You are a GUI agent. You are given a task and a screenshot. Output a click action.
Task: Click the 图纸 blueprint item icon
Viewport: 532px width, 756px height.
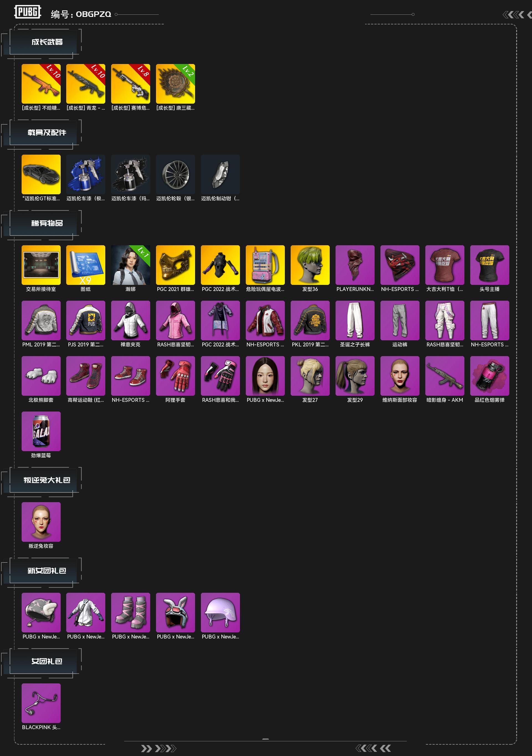(86, 265)
